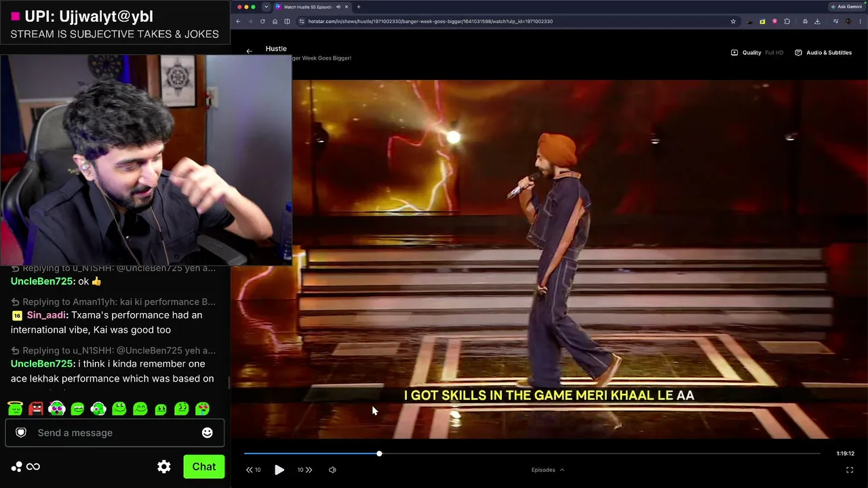868x488 pixels.
Task: Mute the Hotstar player volume
Action: 332,470
